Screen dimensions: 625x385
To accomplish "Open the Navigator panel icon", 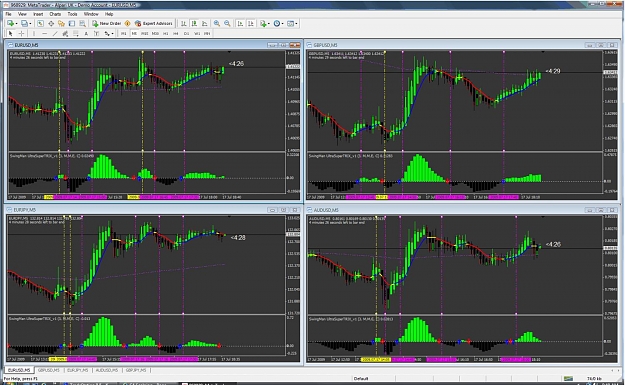I will tap(61, 24).
